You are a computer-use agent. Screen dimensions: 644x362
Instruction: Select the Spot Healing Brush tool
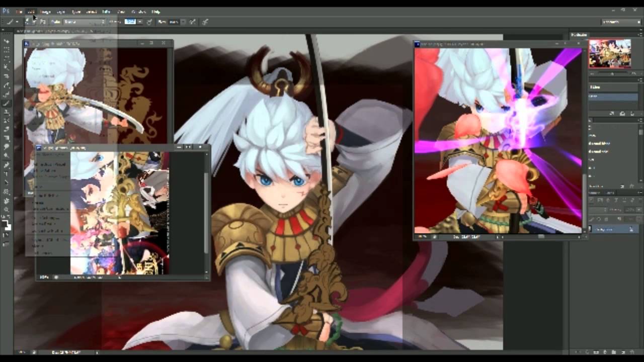click(7, 95)
